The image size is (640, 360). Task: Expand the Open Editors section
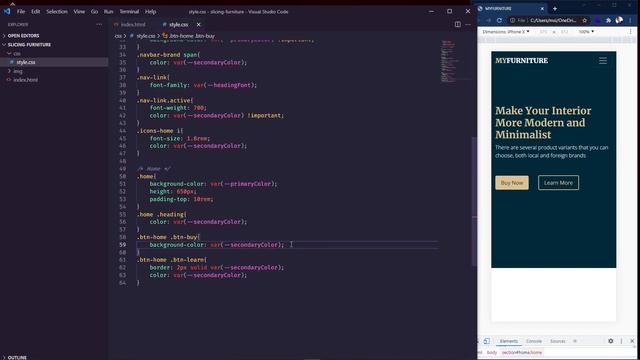24,36
